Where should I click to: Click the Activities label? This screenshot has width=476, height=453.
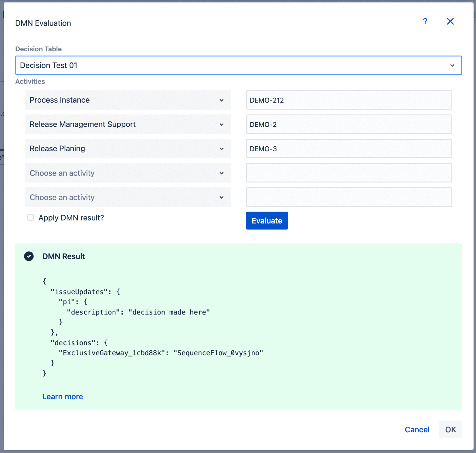tap(30, 81)
